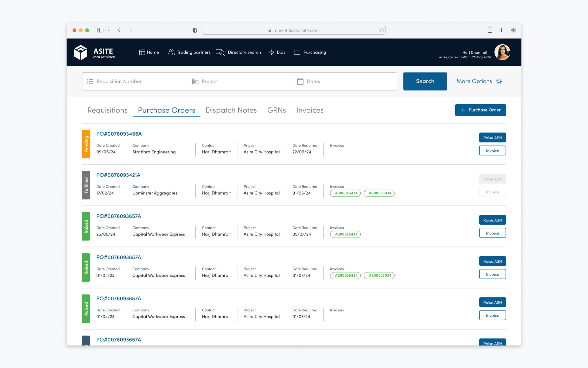This screenshot has width=588, height=368.
Task: Click Invoice button for Stratford Engineering order
Action: coord(492,151)
